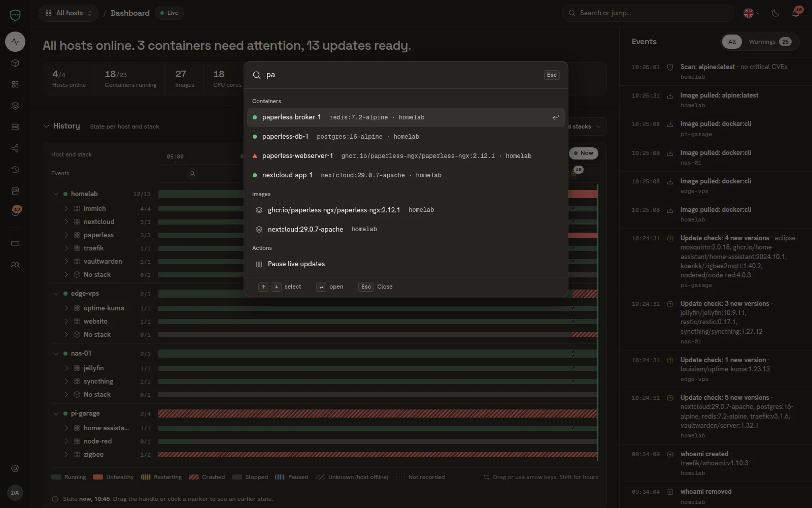Open the ghcr.io paperless-ngx 2.12.1 image result

click(x=406, y=210)
